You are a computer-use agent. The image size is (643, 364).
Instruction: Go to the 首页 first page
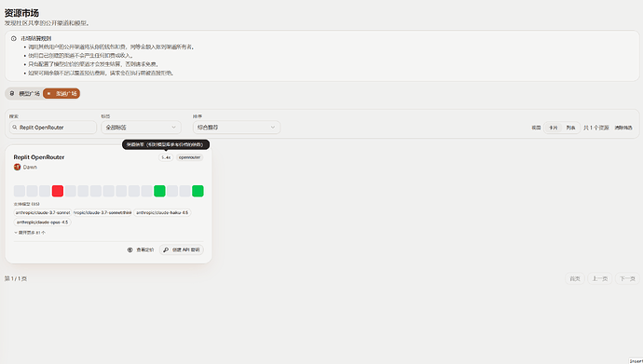click(x=575, y=278)
